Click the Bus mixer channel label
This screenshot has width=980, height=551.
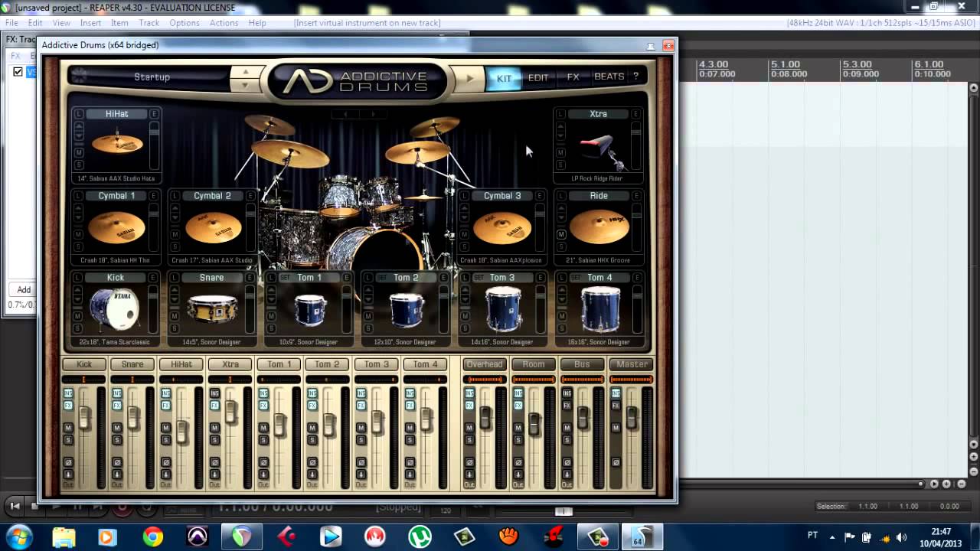point(582,364)
